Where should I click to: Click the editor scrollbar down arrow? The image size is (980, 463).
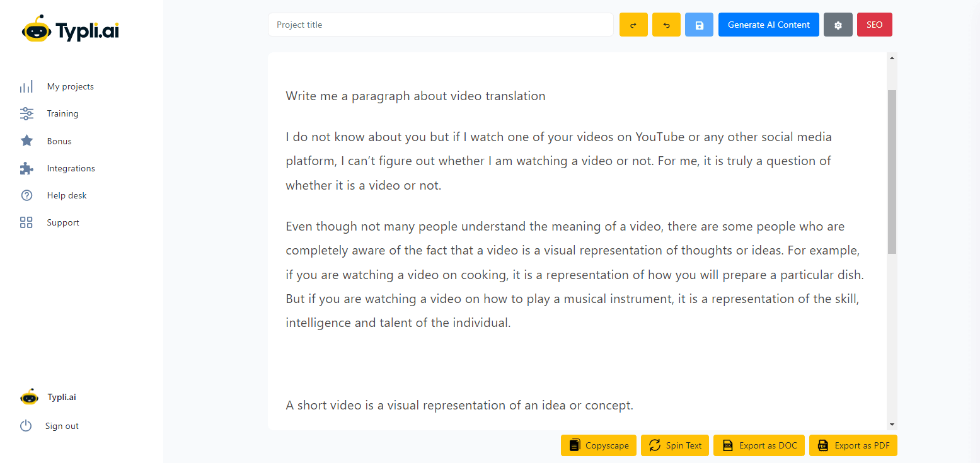892,425
